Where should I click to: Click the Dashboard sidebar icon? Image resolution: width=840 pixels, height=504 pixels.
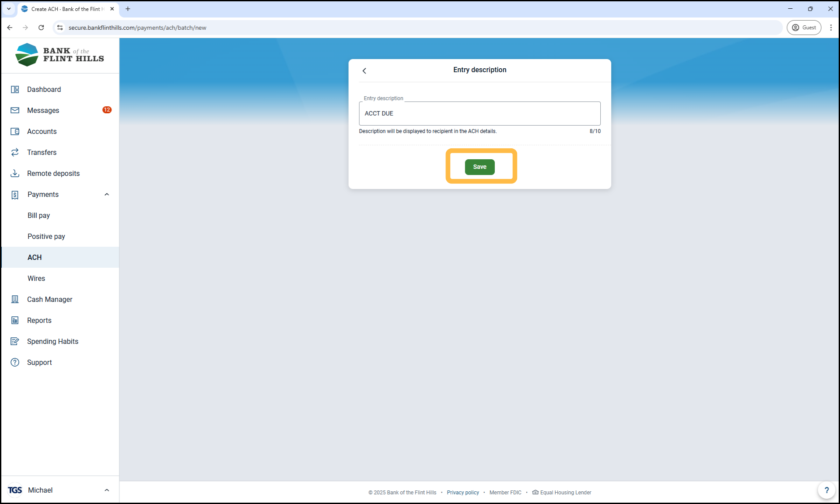(15, 89)
